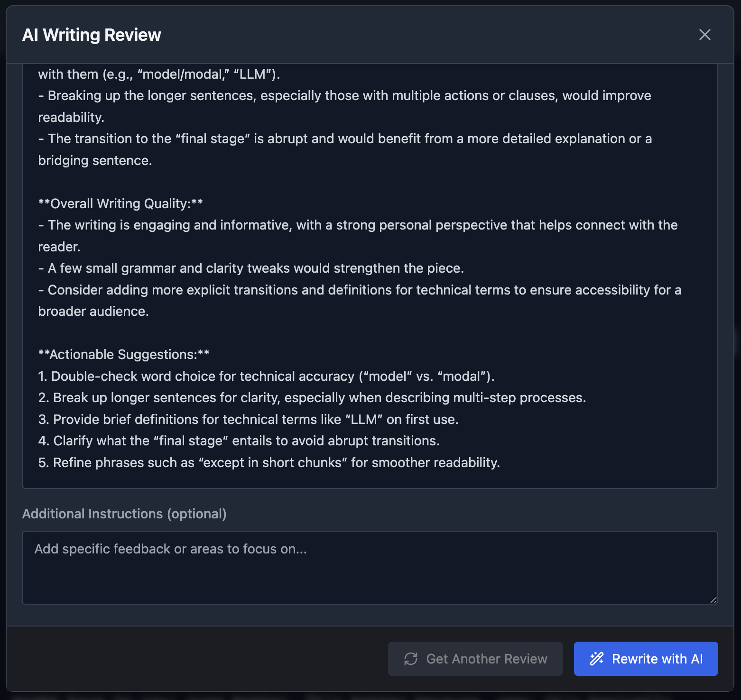Click the resize handle of the instructions box

[x=713, y=600]
